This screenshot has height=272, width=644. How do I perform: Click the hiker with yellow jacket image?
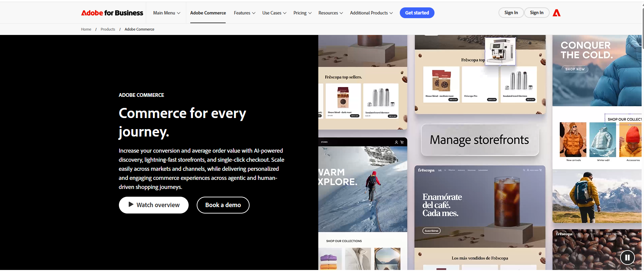(597, 196)
